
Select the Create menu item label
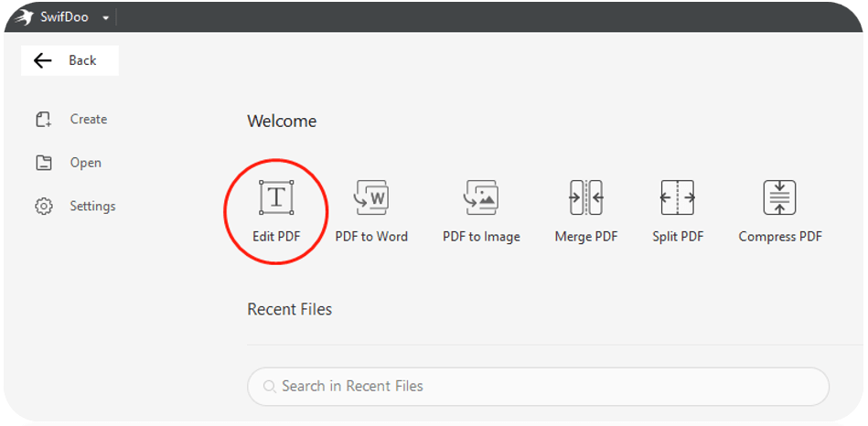(89, 119)
